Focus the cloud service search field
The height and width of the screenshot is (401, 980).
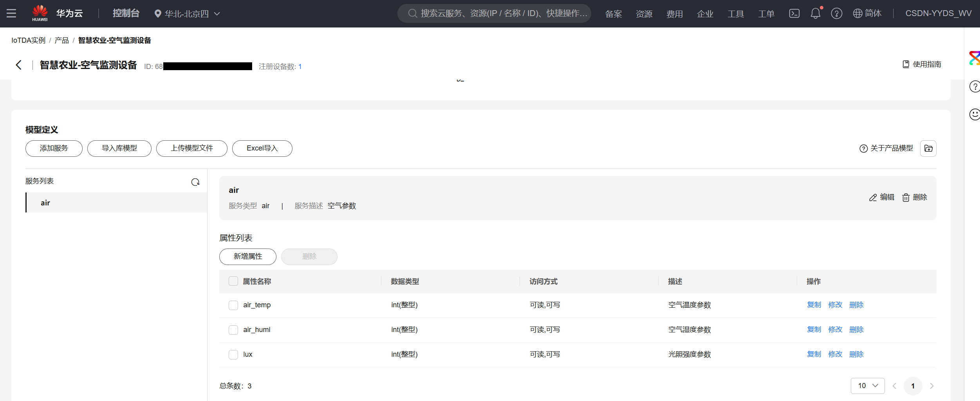(494, 13)
